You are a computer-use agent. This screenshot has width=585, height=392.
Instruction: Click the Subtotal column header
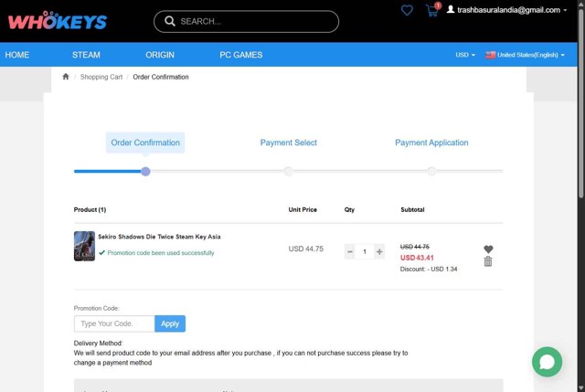(x=412, y=209)
